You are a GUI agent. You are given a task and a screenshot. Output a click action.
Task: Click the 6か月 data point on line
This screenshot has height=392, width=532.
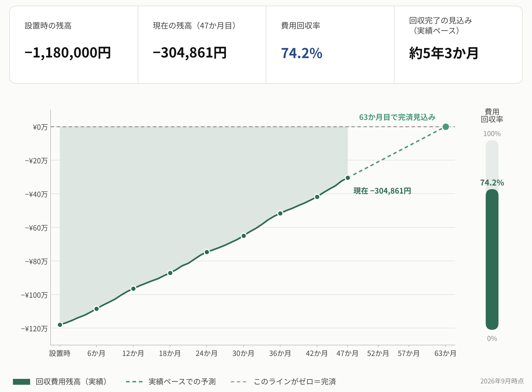[x=96, y=309]
